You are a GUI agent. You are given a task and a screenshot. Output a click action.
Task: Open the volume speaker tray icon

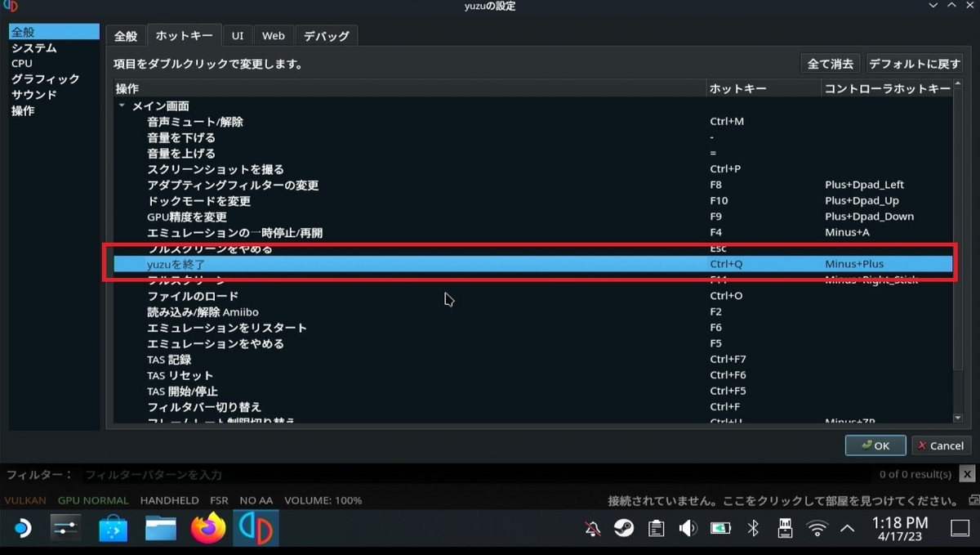coord(688,529)
